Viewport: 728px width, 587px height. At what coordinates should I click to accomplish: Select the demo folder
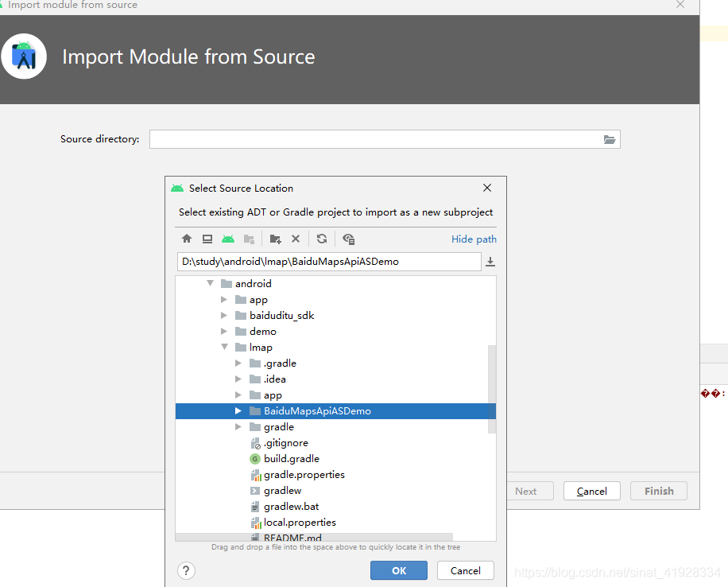(x=335, y=332)
